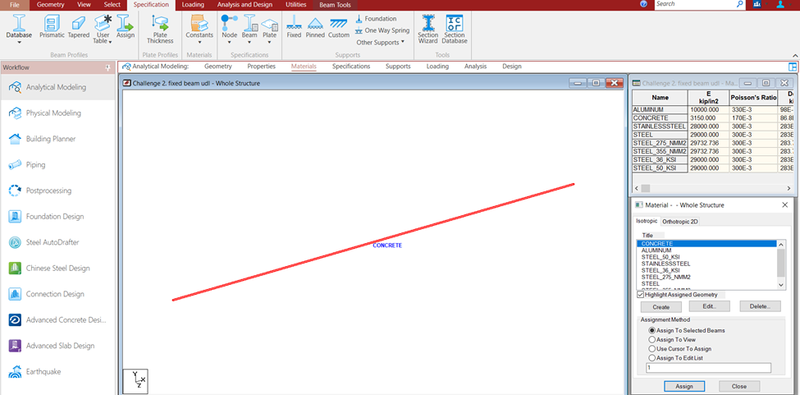Toggle Highlight Assigned Geometry checkbox
800x395 pixels.
coord(641,295)
